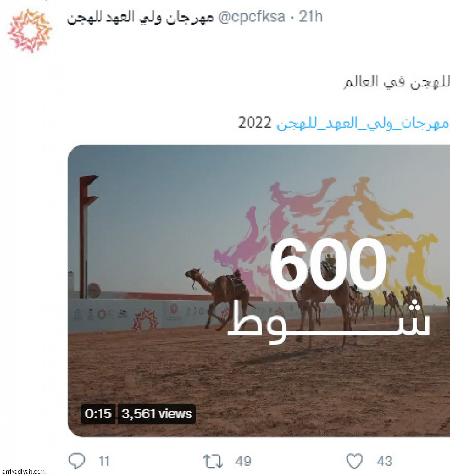Open the blue Arabic hashtag link

[x=363, y=123]
